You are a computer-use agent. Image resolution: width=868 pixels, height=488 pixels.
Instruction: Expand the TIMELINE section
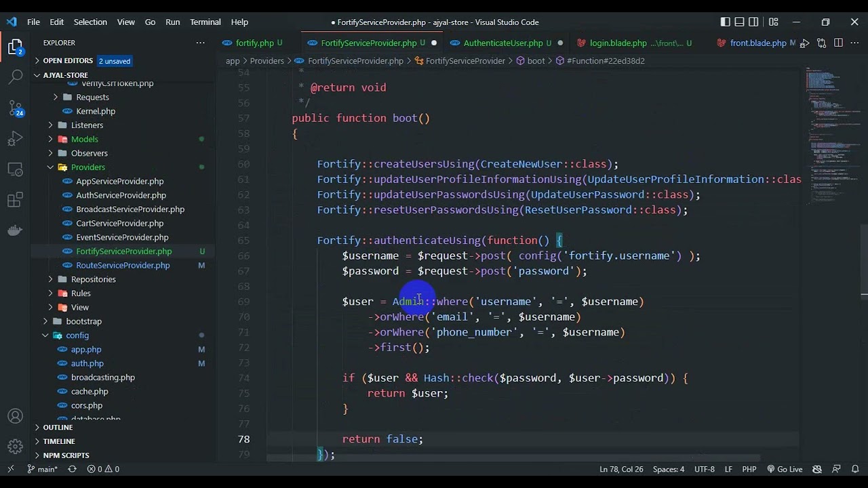pos(58,441)
